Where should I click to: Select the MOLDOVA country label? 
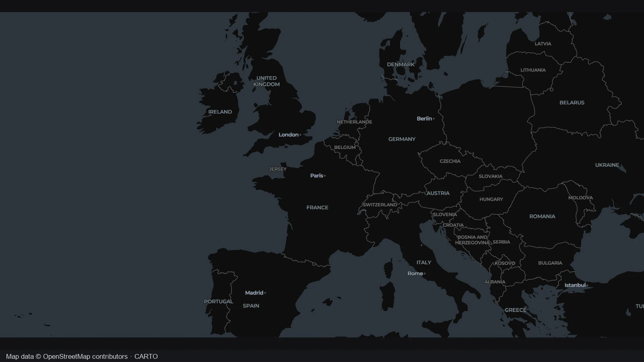[x=580, y=197]
